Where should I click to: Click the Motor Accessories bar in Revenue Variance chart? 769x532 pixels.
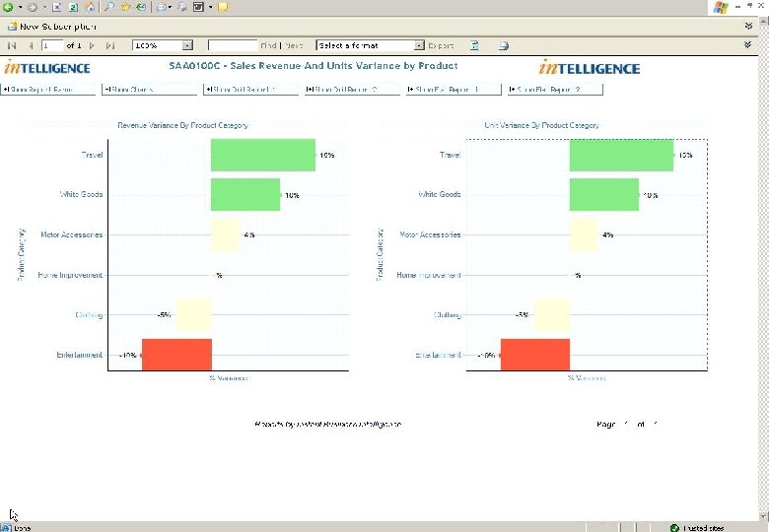[225, 235]
